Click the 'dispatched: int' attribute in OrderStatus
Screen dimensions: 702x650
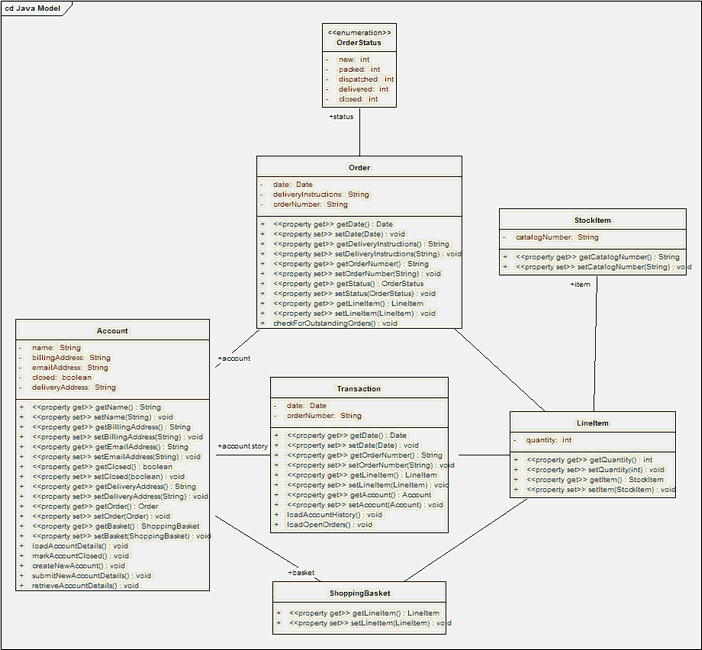(x=366, y=79)
